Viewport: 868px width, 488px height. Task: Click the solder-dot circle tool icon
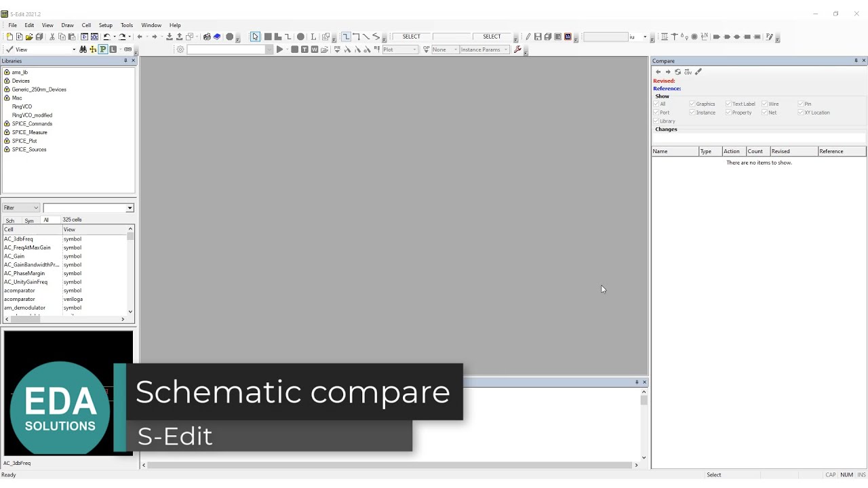point(694,37)
